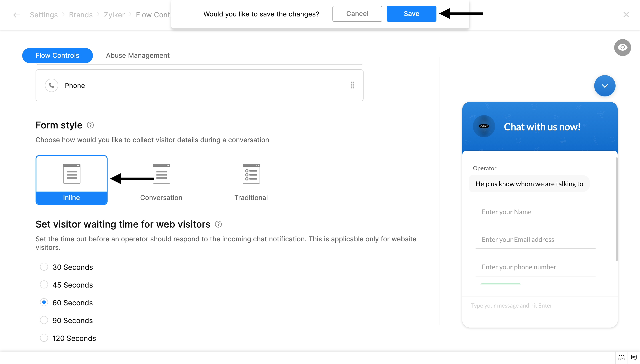
Task: Save the changes
Action: coord(411,14)
